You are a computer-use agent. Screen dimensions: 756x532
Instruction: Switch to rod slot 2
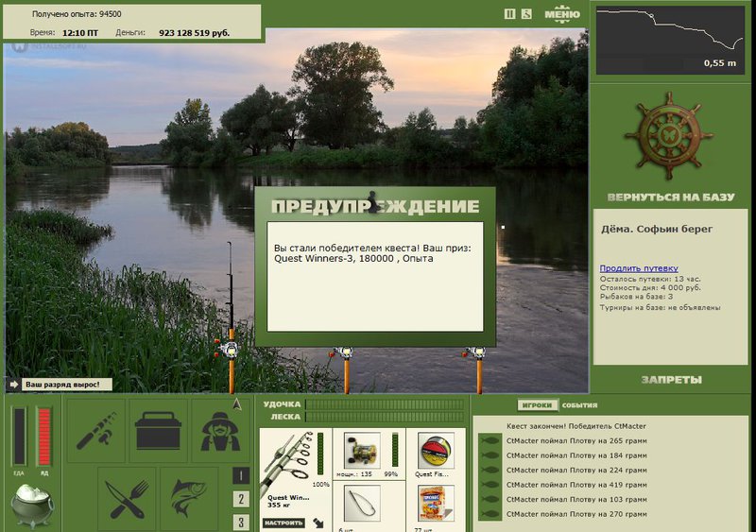point(241,499)
